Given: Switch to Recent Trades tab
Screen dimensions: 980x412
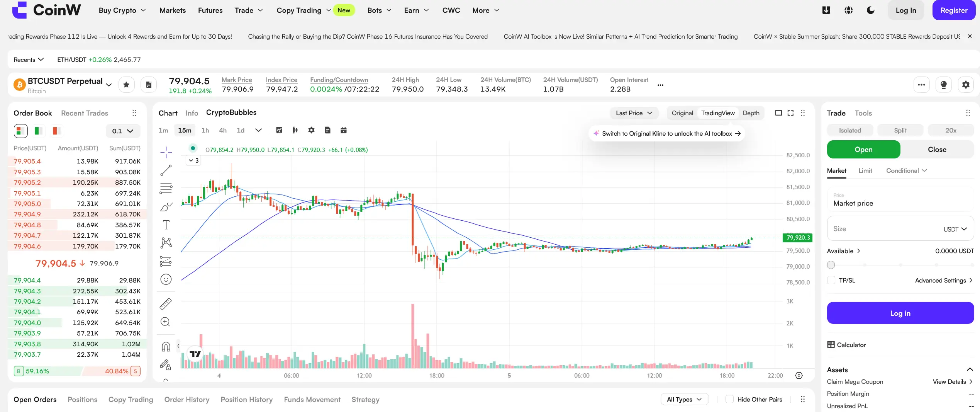Looking at the screenshot, I should point(85,113).
